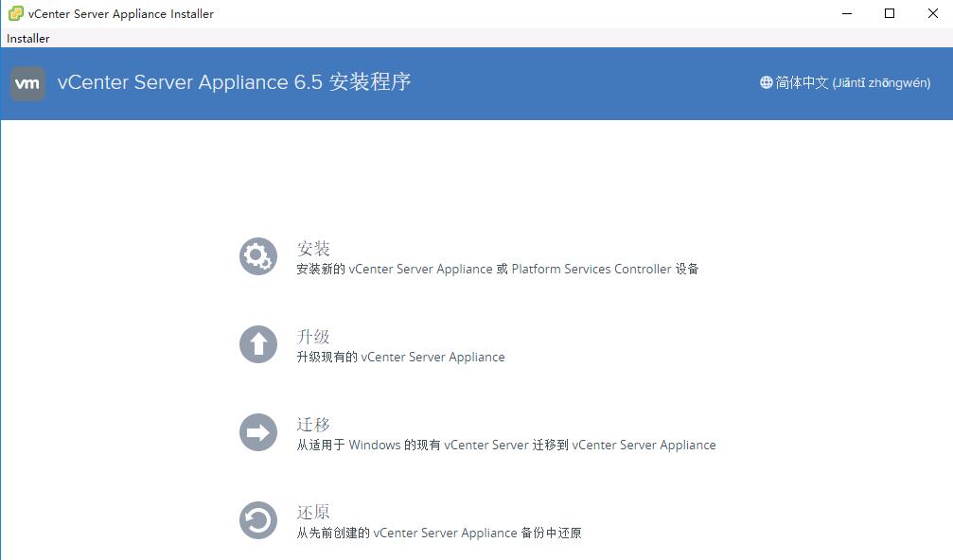
Task: Click the Upgrade up-arrow icon
Action: click(258, 344)
